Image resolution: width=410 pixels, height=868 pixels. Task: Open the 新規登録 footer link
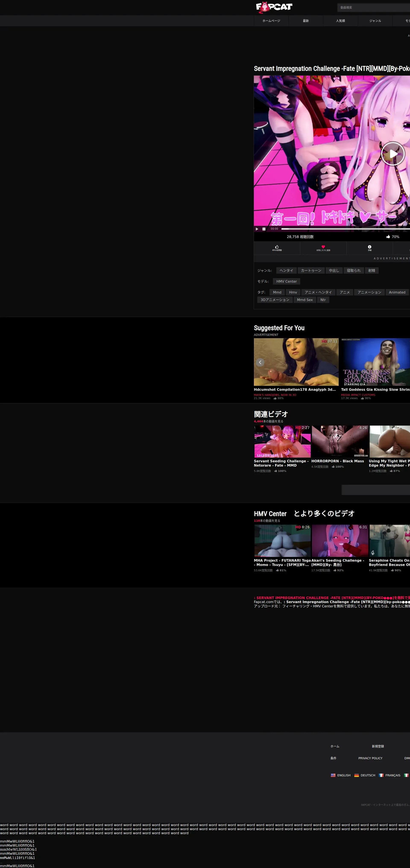[378, 746]
